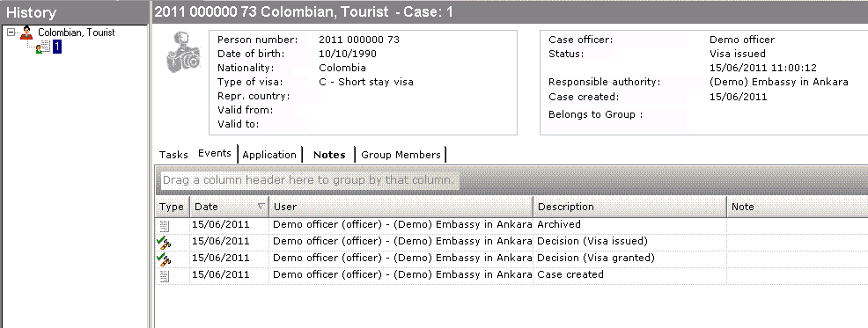This screenshot has height=328, width=868.
Task: Select case 1 in the History tree
Action: 57,47
